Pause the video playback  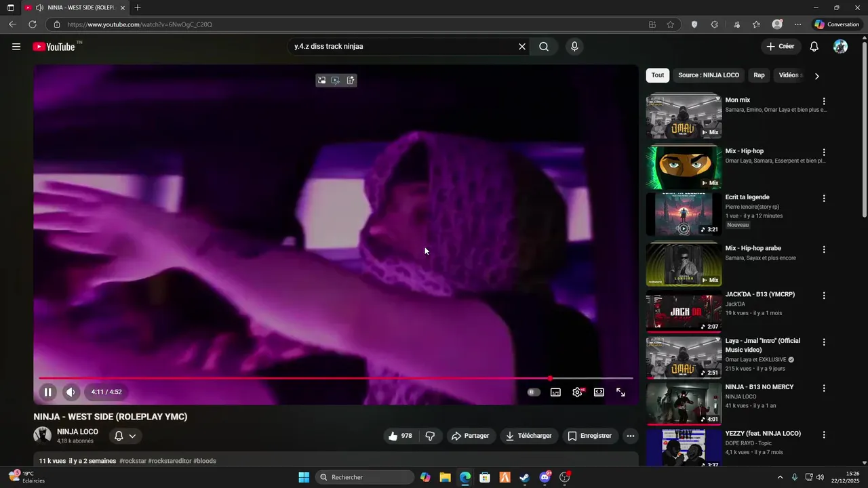pos(48,392)
